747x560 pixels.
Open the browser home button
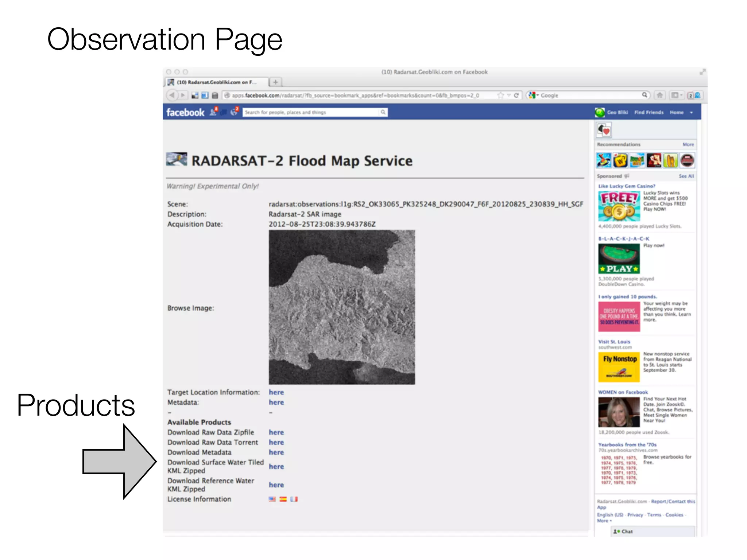659,95
